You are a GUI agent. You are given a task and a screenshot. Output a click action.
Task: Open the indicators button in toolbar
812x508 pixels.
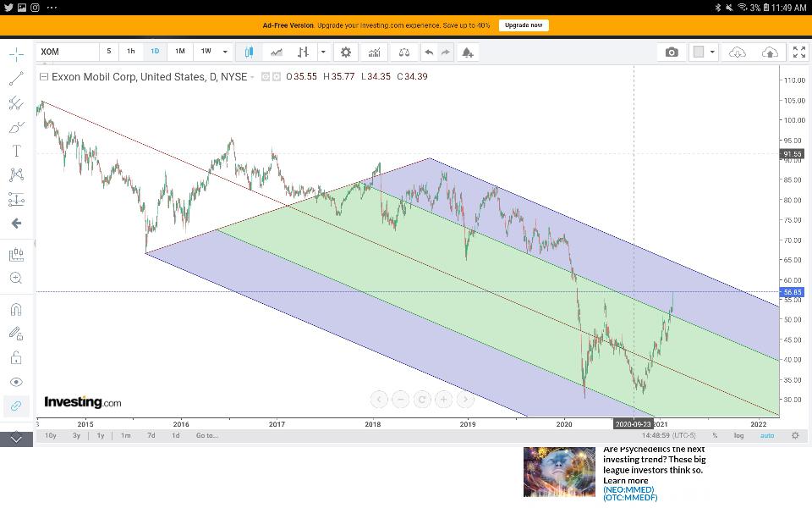point(373,52)
